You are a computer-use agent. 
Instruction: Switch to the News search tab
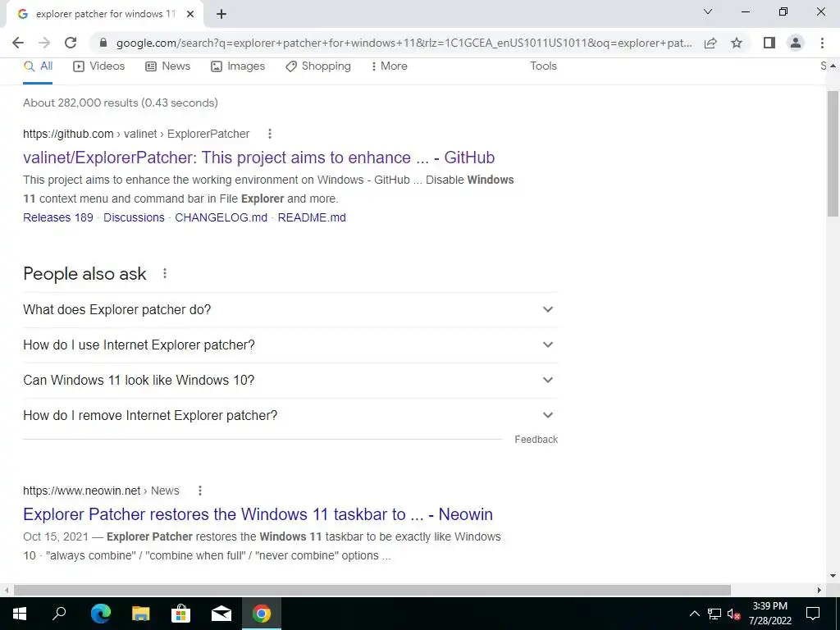167,66
